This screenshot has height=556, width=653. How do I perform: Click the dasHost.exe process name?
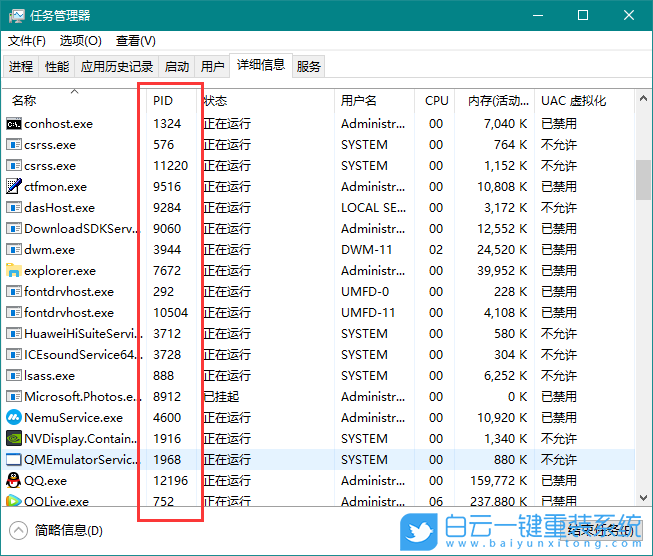coord(60,207)
